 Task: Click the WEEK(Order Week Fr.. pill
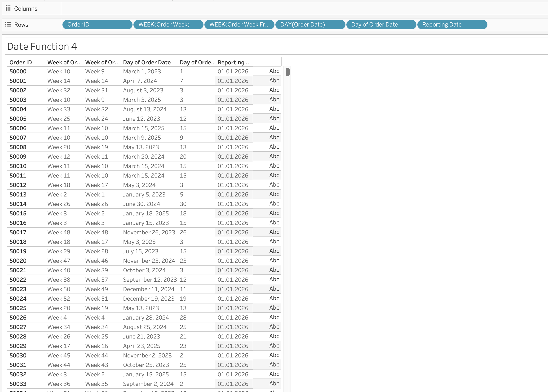tap(239, 24)
